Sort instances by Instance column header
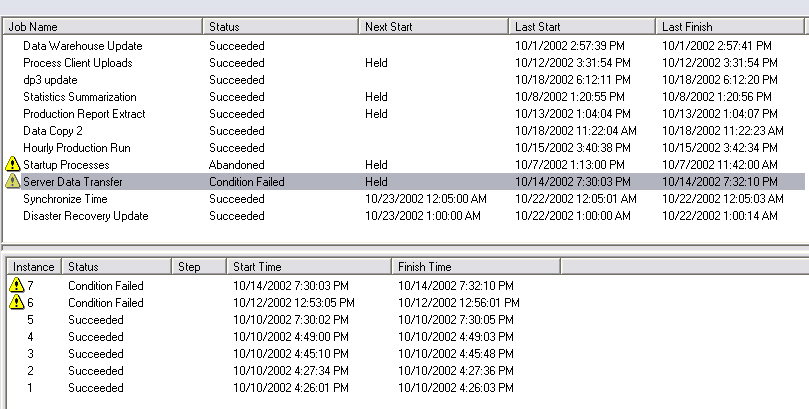The width and height of the screenshot is (809, 409). click(x=34, y=267)
